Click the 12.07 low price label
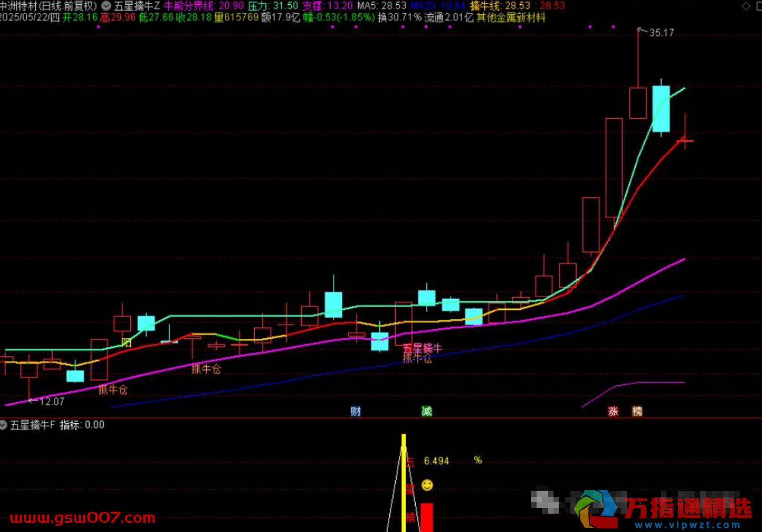The height and width of the screenshot is (532, 762). pyautogui.click(x=52, y=402)
